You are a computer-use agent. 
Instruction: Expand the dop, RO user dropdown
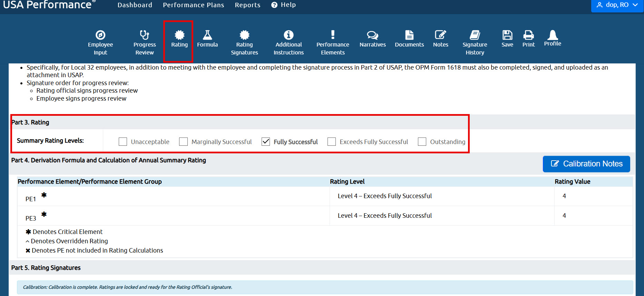point(617,5)
